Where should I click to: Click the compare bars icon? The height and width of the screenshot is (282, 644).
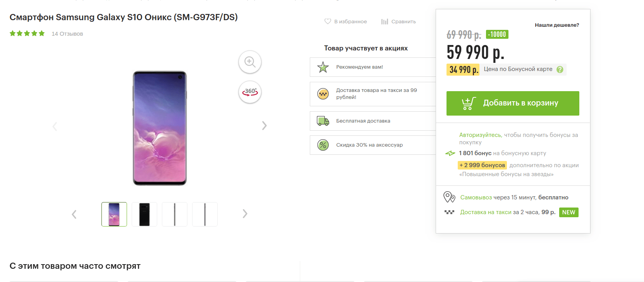tap(384, 22)
